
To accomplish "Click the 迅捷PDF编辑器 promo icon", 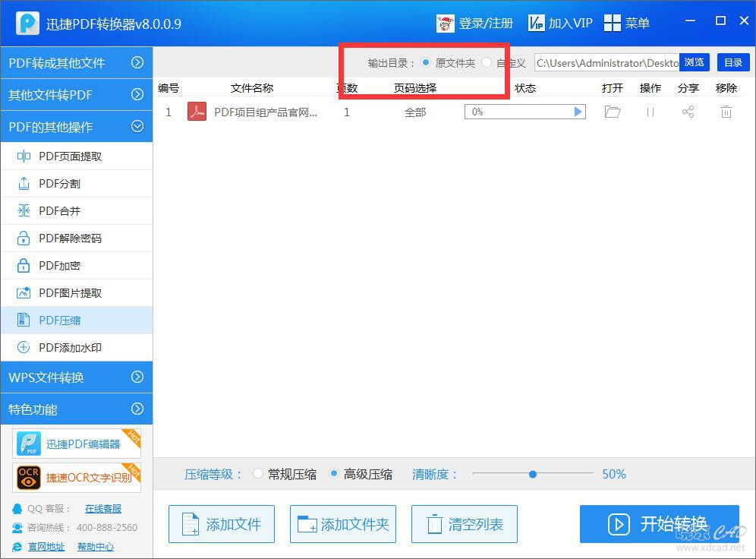I will pos(28,444).
